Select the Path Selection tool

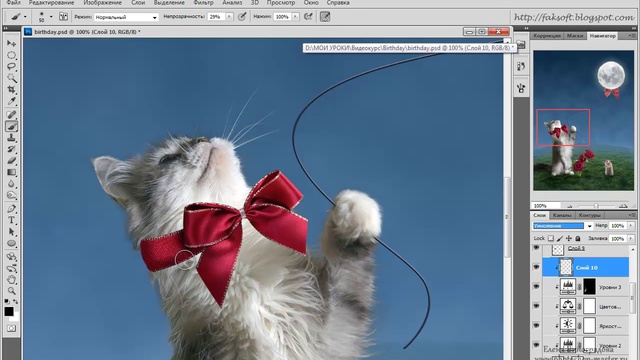[11, 232]
